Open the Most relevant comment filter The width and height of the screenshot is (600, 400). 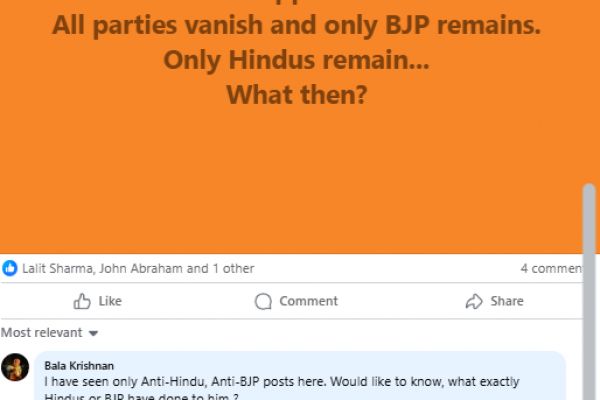point(49,333)
